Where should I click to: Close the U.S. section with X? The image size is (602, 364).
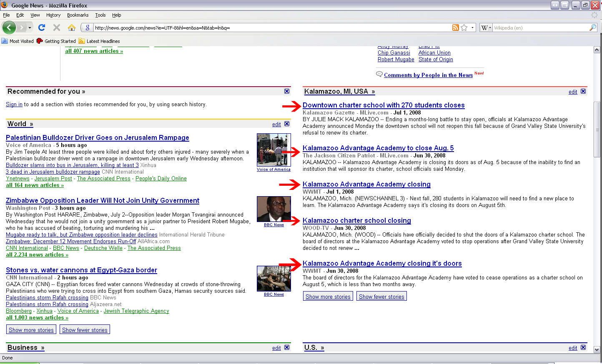pos(583,347)
